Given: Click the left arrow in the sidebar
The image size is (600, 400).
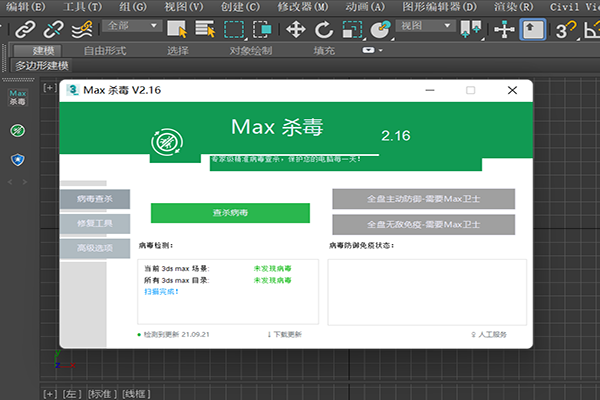Looking at the screenshot, I should (10, 182).
